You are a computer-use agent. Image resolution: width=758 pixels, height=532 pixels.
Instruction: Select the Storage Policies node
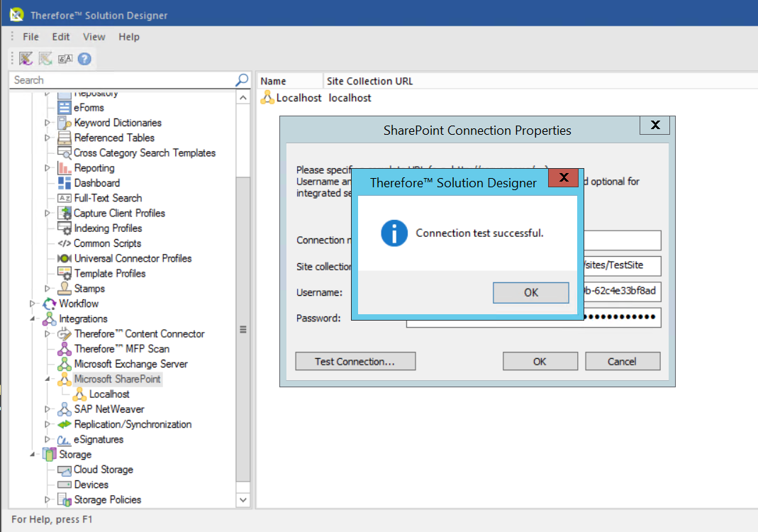107,499
